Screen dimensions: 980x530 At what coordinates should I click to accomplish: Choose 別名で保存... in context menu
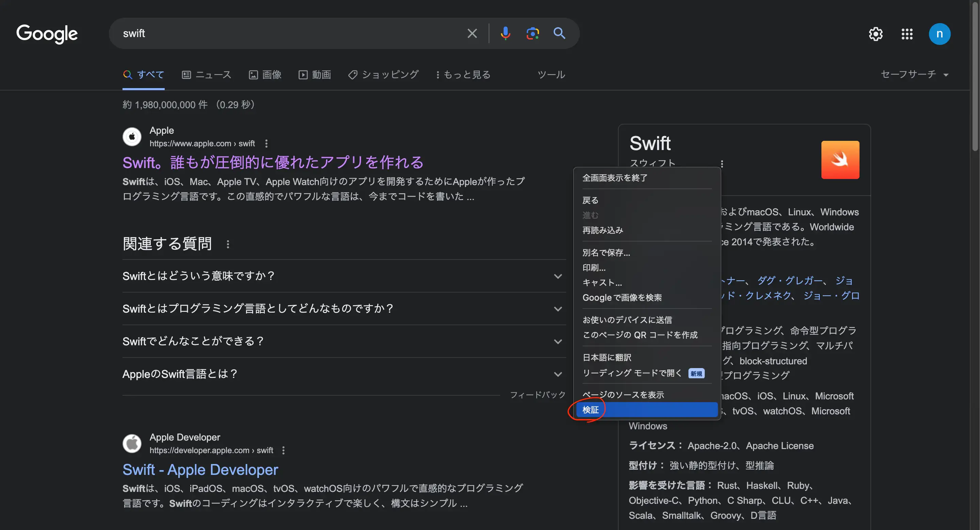(x=647, y=253)
